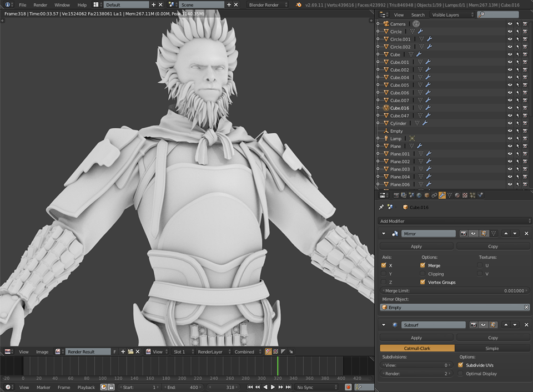Enable the Y axis mirror checkbox
The height and width of the screenshot is (392, 533).
384,274
